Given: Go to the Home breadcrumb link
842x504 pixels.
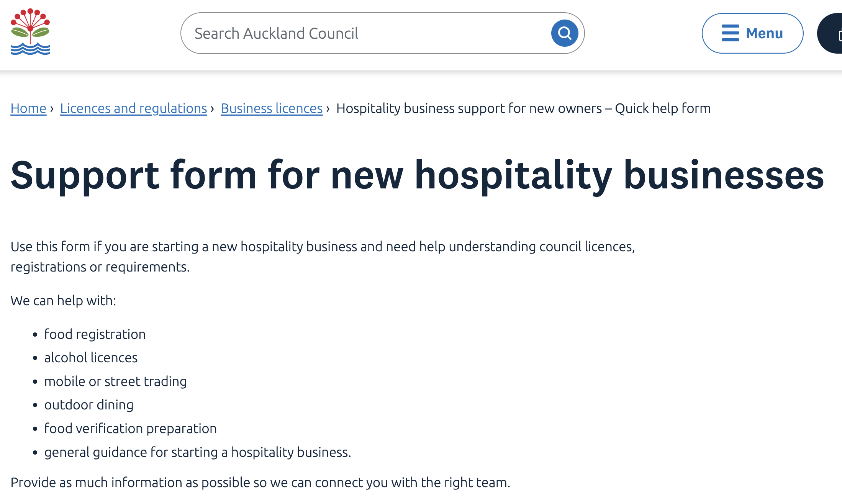Looking at the screenshot, I should tap(28, 109).
